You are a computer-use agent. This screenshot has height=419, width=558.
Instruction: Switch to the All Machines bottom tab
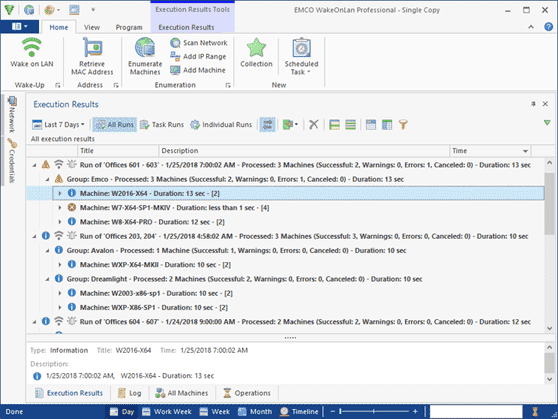coord(182,393)
